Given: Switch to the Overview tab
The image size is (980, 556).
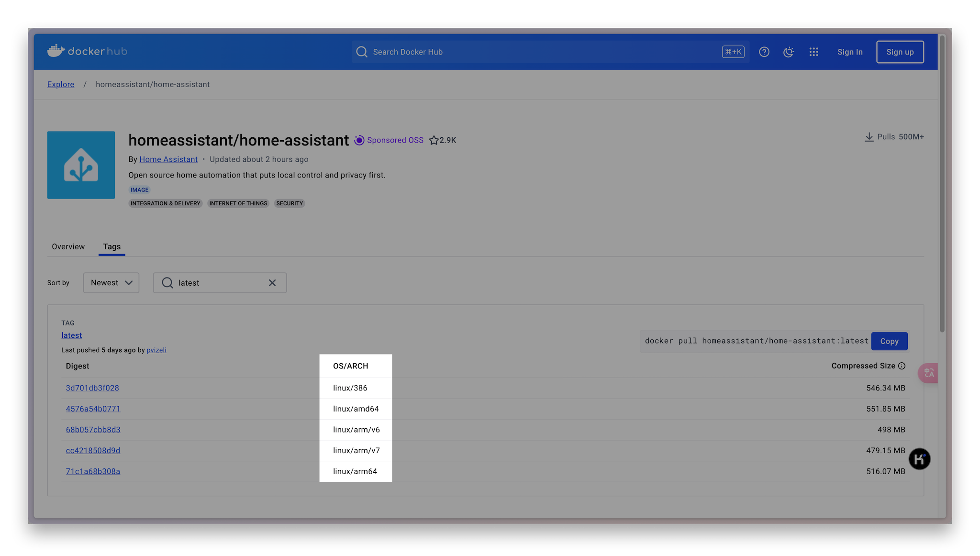Looking at the screenshot, I should click(x=68, y=246).
